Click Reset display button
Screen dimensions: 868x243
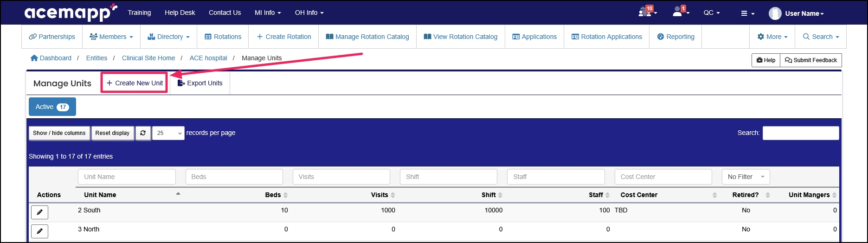pos(112,133)
